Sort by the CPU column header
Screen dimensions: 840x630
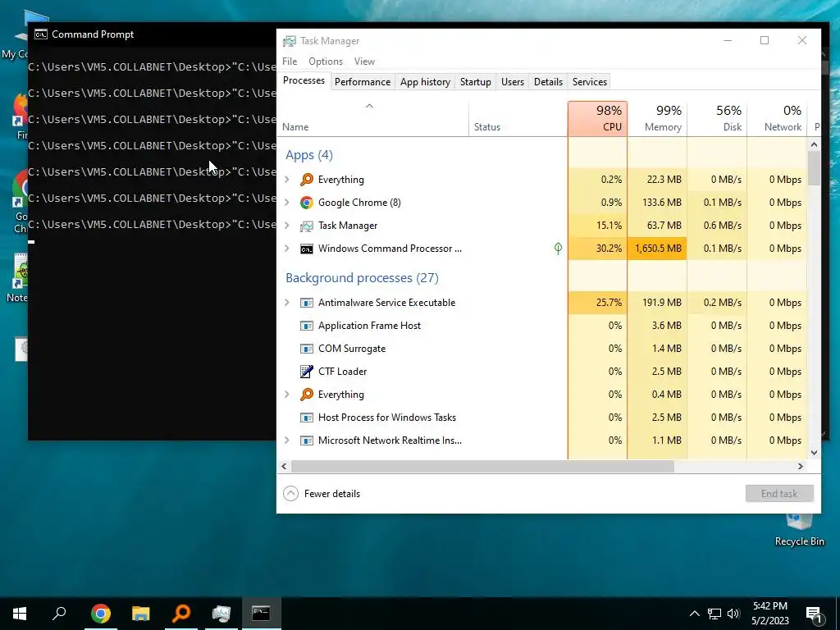pos(597,118)
